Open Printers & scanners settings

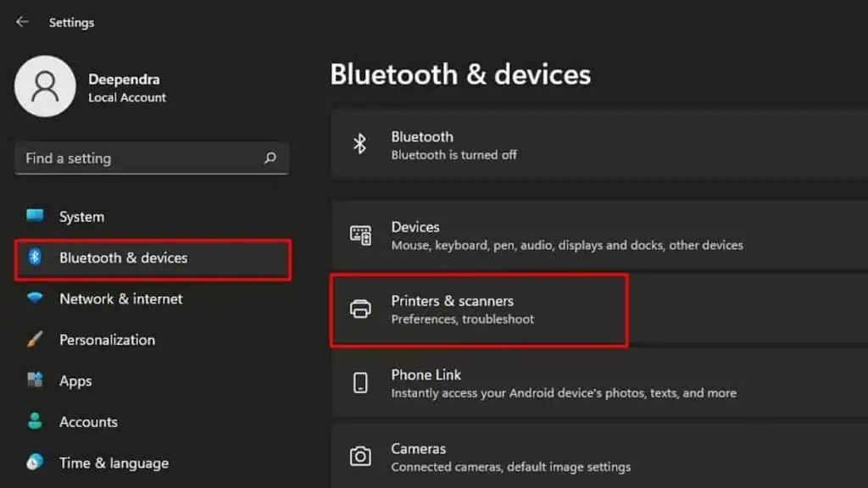(x=599, y=310)
